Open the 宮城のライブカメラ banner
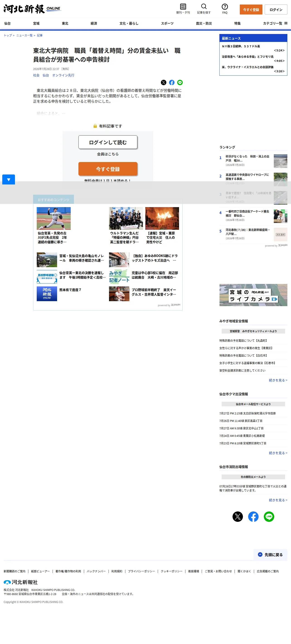 253,295
